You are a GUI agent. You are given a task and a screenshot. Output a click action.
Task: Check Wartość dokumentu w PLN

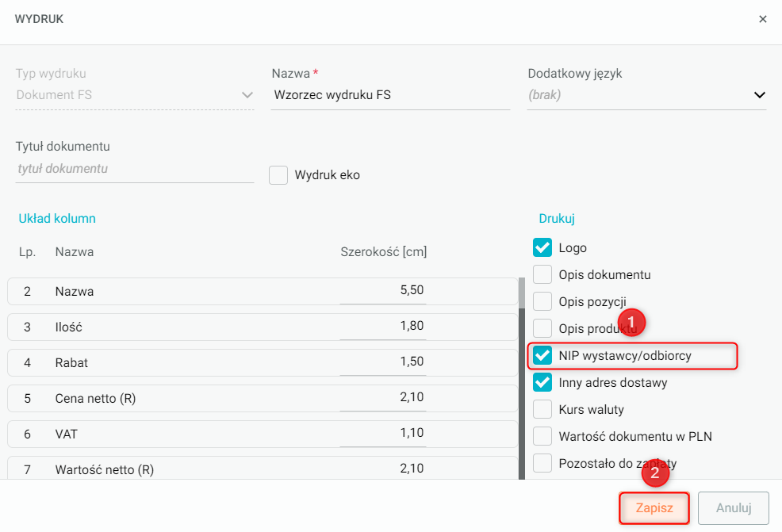[x=542, y=437]
